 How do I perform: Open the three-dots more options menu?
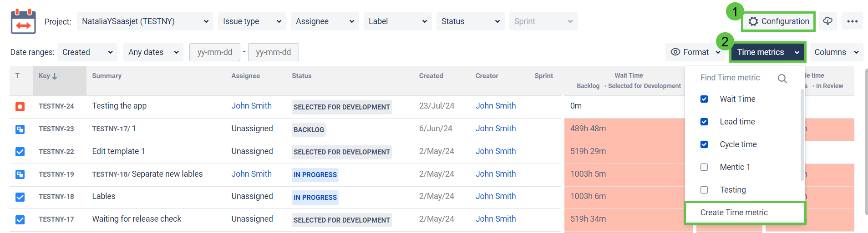852,21
